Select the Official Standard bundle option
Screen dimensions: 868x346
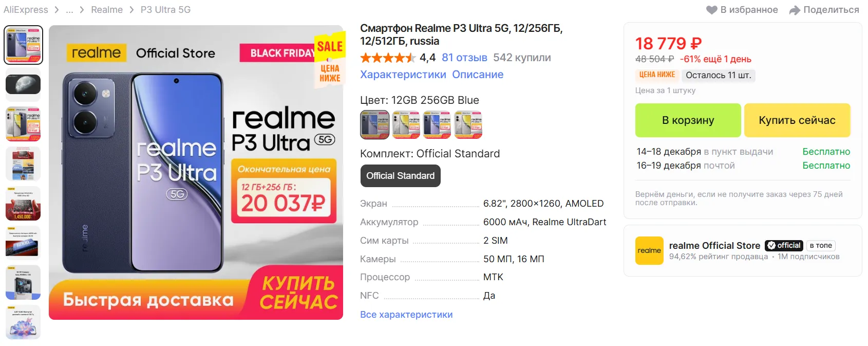tap(401, 176)
